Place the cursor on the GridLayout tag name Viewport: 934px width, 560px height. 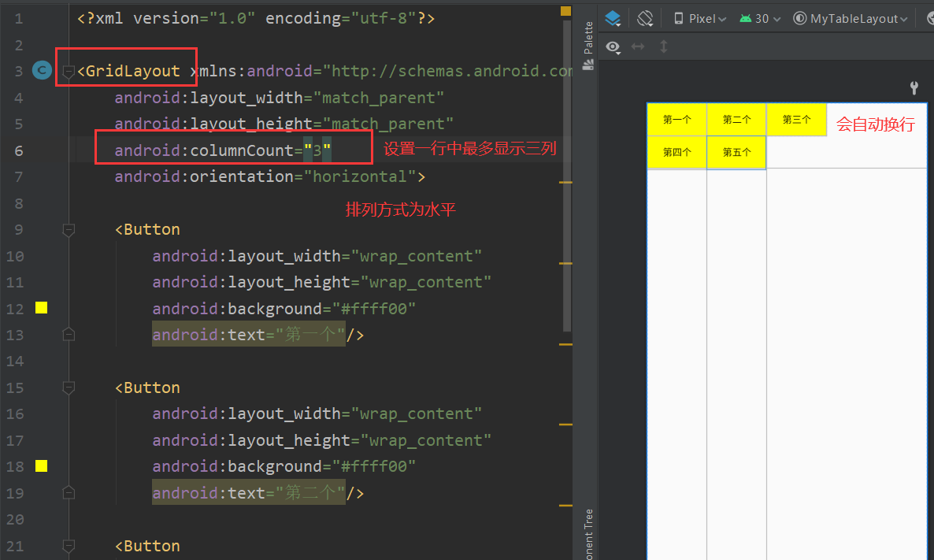(x=132, y=71)
